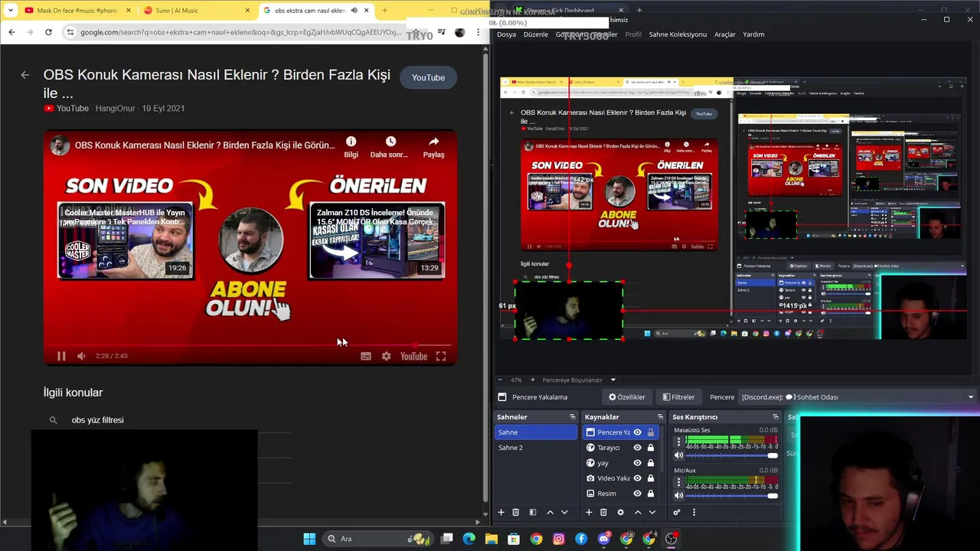980x551 pixels.
Task: Toggle visibility of the Pencere Yakalama source
Action: (637, 432)
